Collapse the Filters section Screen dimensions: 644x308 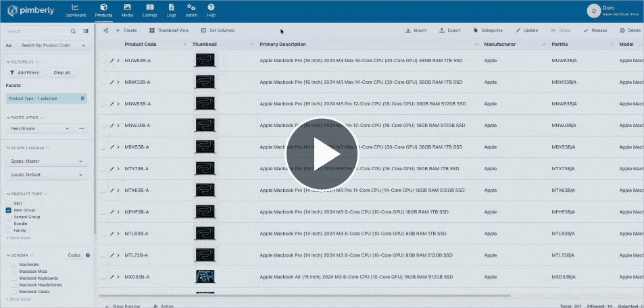8,62
